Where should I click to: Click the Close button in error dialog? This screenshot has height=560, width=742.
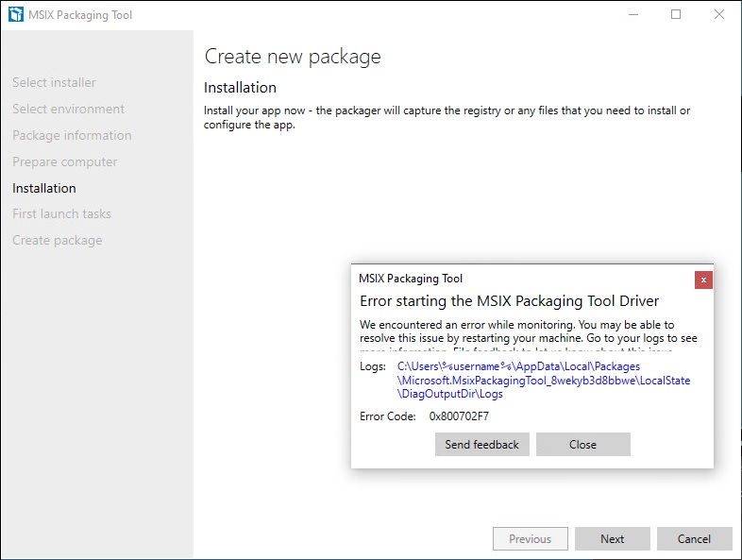click(x=583, y=445)
